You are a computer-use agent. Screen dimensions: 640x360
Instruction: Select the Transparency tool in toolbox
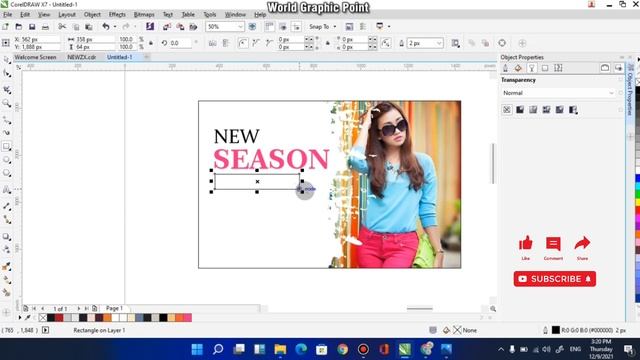pyautogui.click(x=7, y=249)
